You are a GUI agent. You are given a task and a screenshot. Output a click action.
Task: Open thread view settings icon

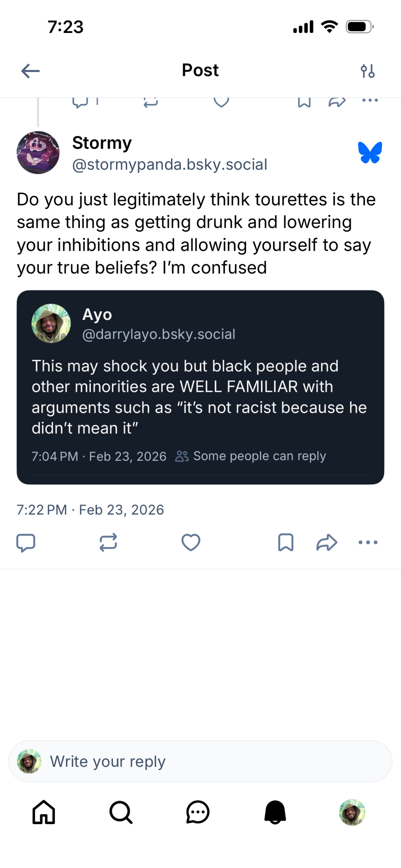[x=368, y=71]
